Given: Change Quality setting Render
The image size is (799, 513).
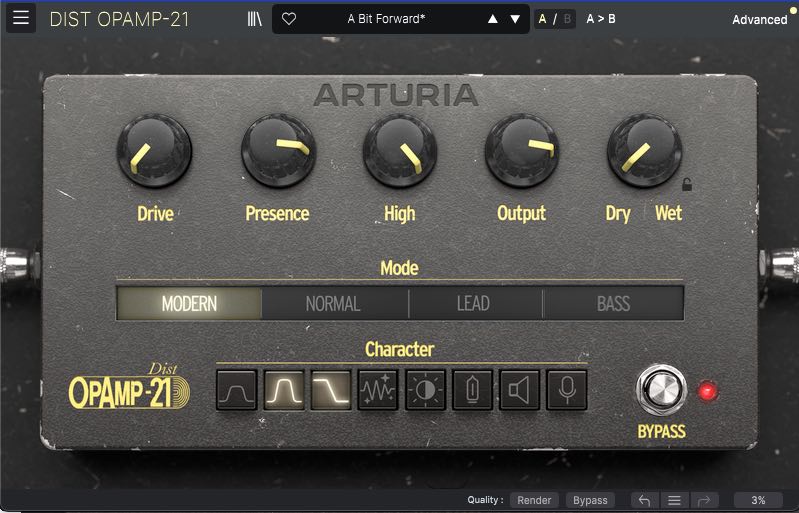Looking at the screenshot, I should click(x=534, y=500).
